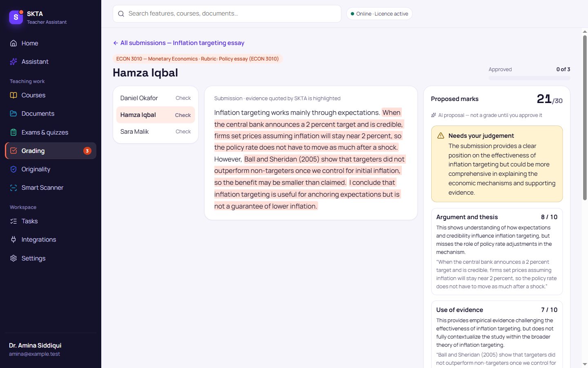Viewport: 588px width, 368px height.
Task: Open the Assistant section
Action: pos(51,62)
